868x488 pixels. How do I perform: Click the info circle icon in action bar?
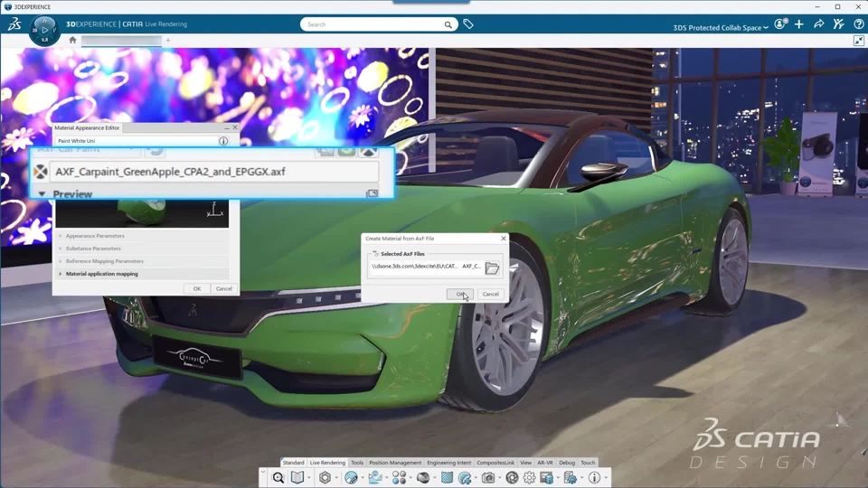595,477
